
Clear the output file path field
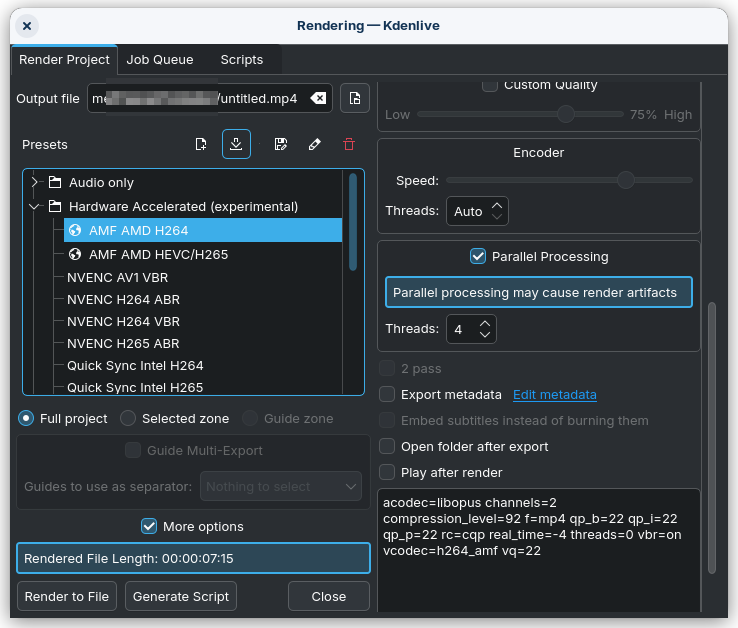[318, 98]
